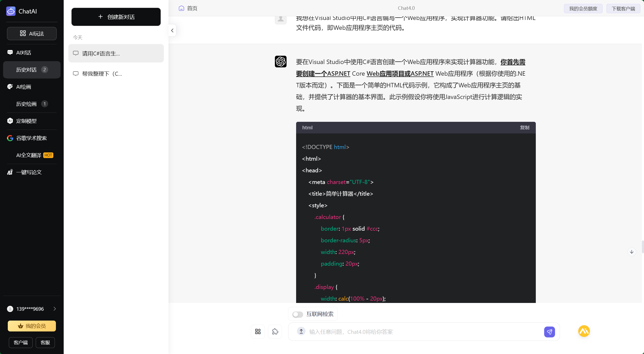Click the question input field
The width and height of the screenshot is (644, 354).
388,332
